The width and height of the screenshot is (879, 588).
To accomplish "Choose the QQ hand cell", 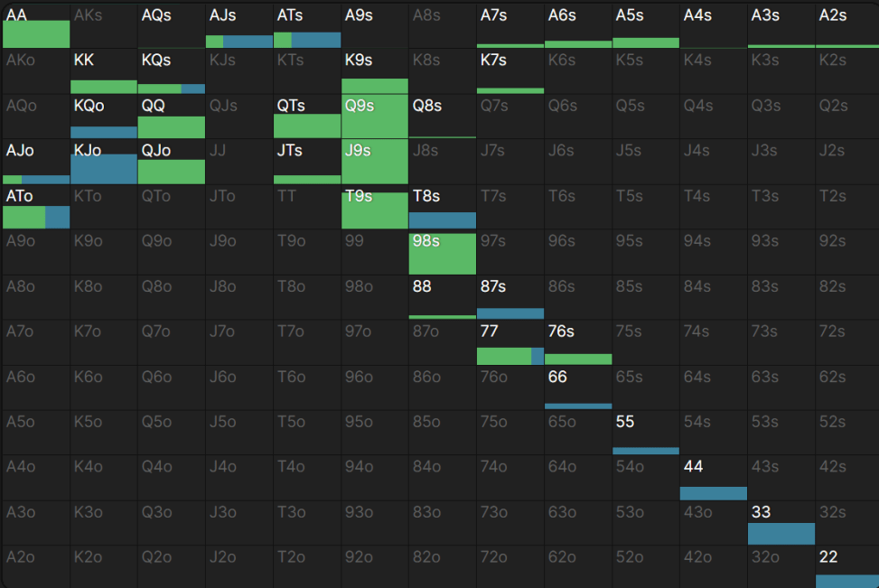I will click(172, 117).
